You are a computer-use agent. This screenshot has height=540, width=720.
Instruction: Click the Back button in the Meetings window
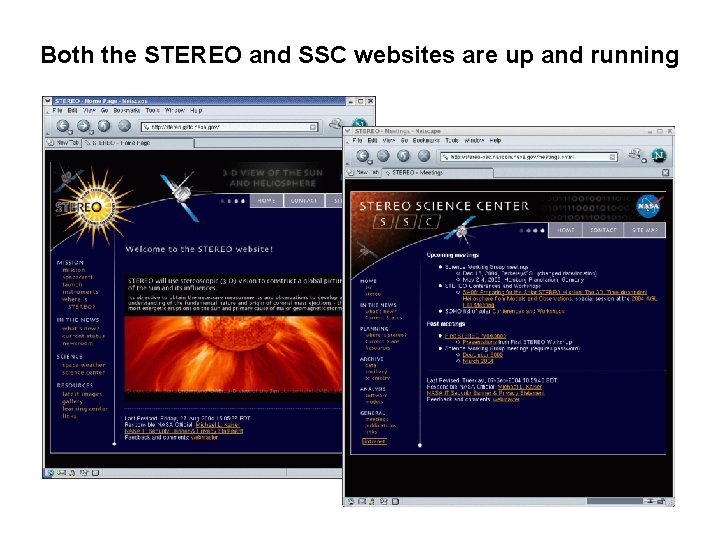point(363,156)
